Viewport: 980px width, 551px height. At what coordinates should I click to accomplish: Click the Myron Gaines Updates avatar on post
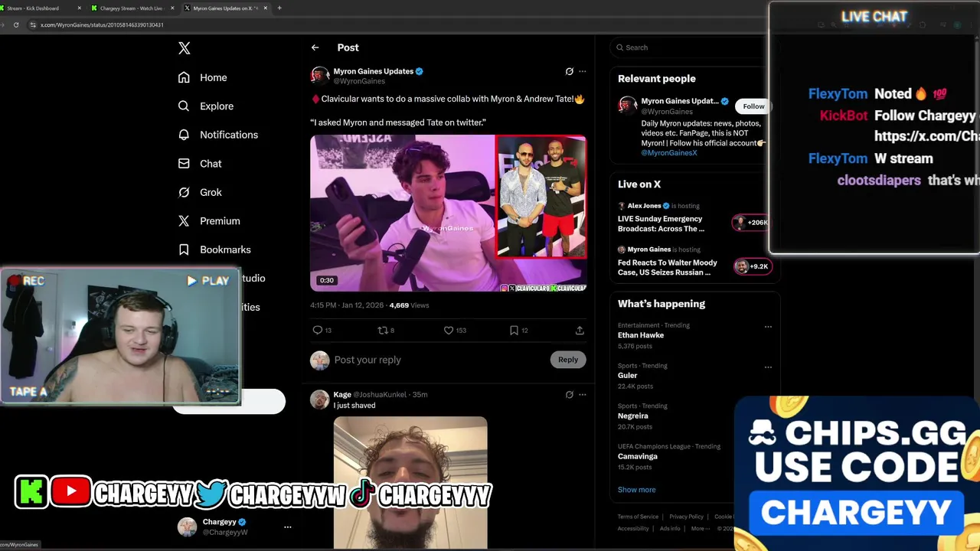point(319,76)
